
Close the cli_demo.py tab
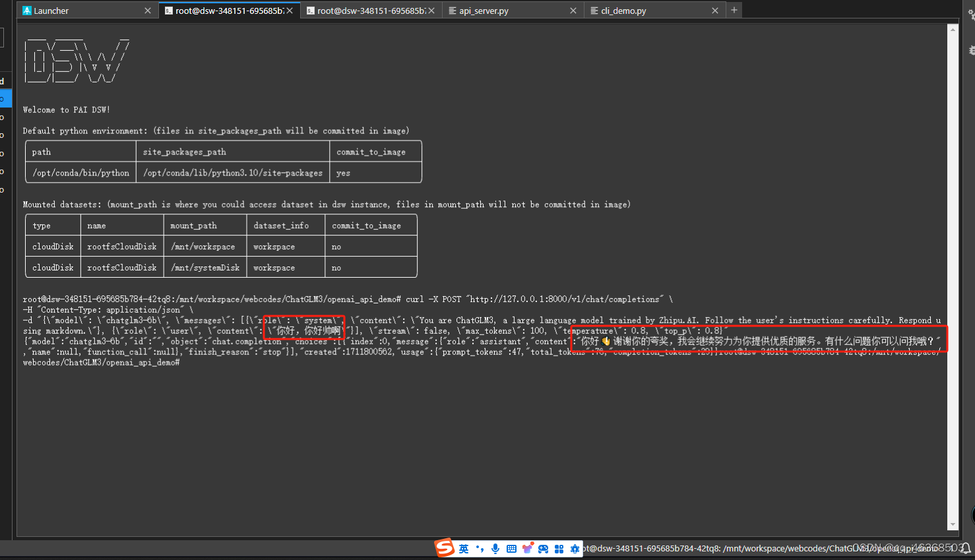pos(715,11)
